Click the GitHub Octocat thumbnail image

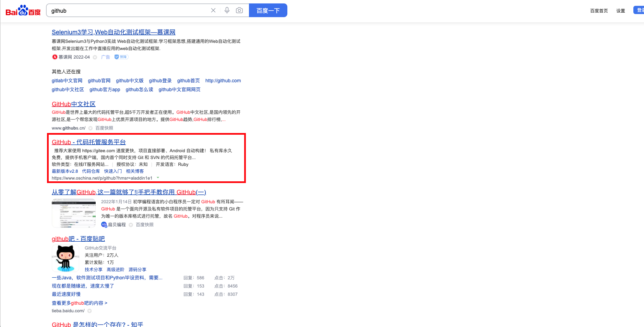tap(65, 258)
